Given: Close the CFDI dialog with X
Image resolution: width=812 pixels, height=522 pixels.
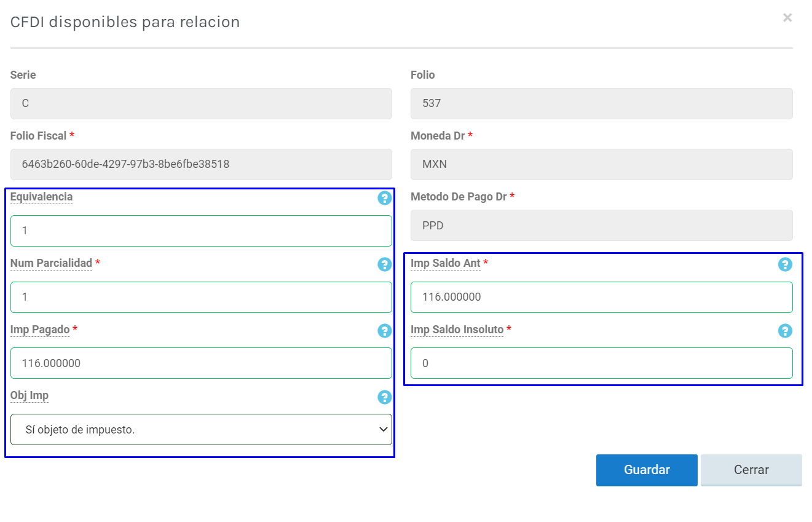Looking at the screenshot, I should (787, 18).
